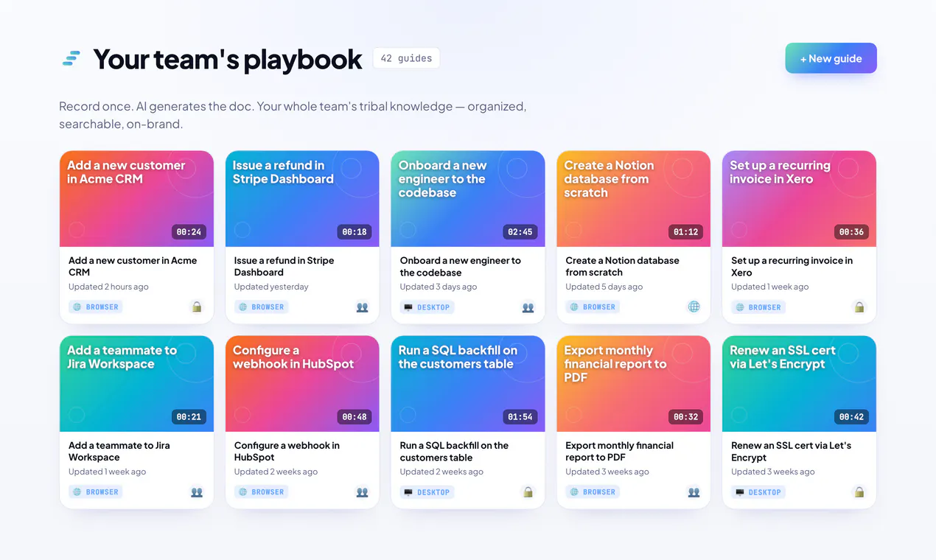The width and height of the screenshot is (936, 560).
Task: Click the 00:18 duration badge
Action: 355,231
